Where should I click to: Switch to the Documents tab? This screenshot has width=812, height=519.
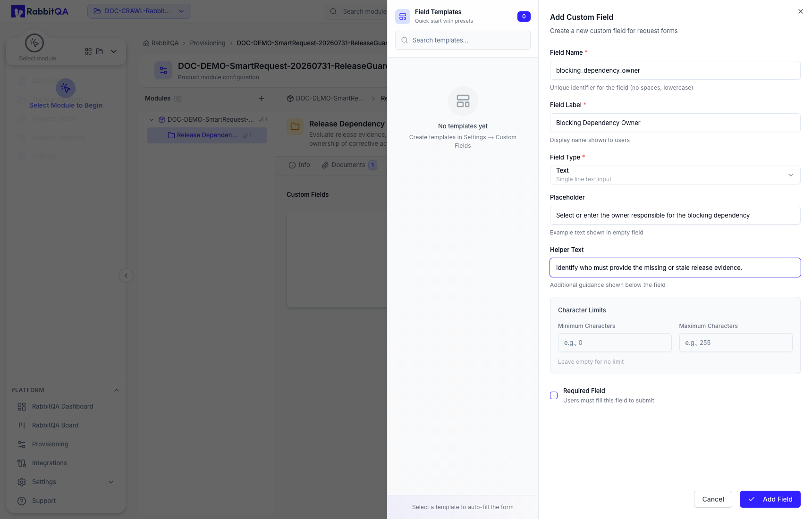pyautogui.click(x=349, y=165)
